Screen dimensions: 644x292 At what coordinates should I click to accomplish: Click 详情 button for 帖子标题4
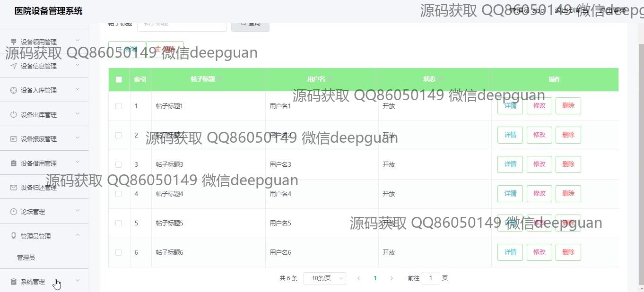click(510, 194)
